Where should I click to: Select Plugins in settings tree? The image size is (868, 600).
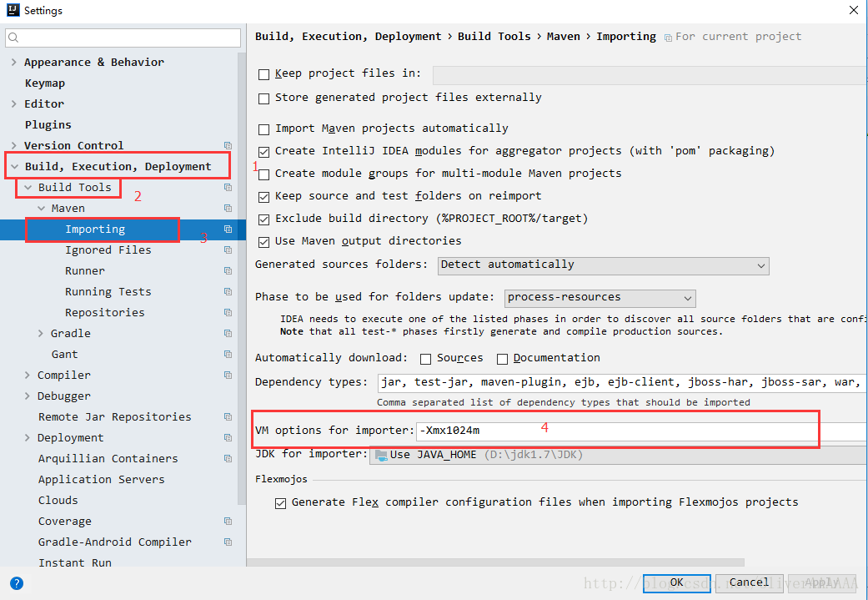point(48,124)
